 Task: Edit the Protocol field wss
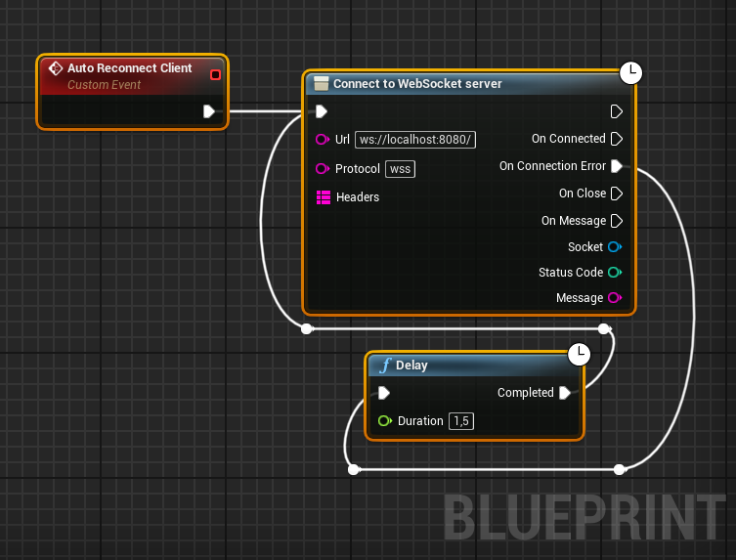point(401,169)
